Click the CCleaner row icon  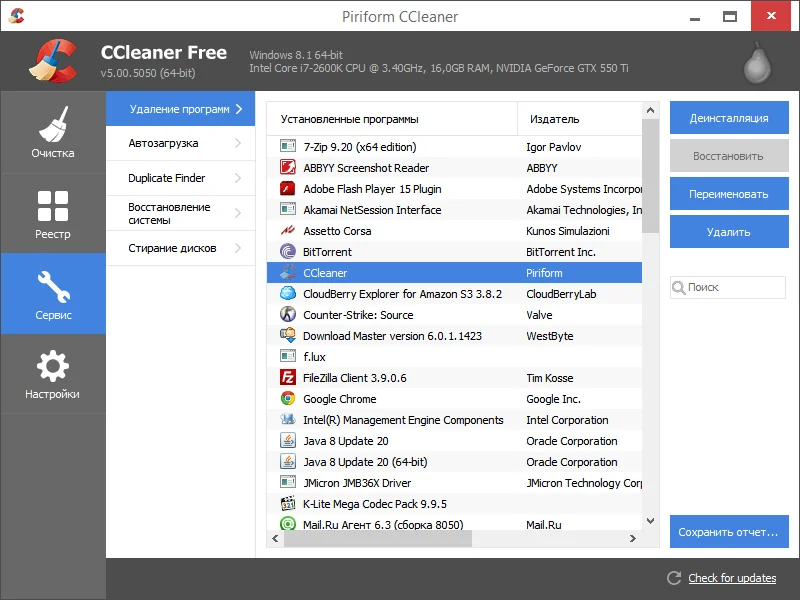pyautogui.click(x=288, y=272)
